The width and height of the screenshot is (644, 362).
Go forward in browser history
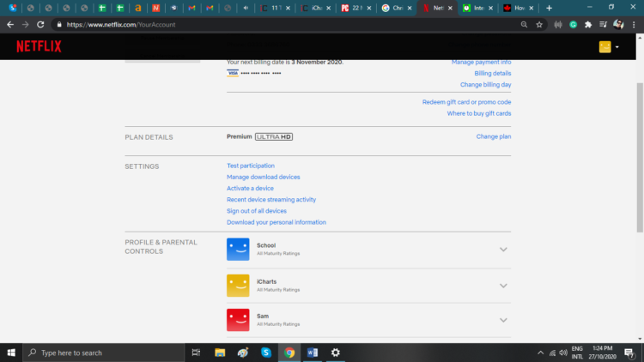pos(26,25)
